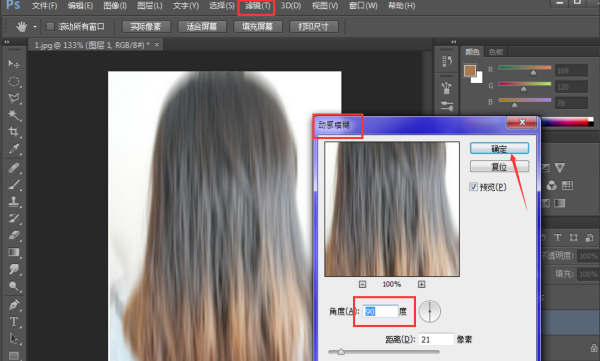Filter layers by type (T icon)
The width and height of the screenshot is (600, 361).
tap(558, 238)
